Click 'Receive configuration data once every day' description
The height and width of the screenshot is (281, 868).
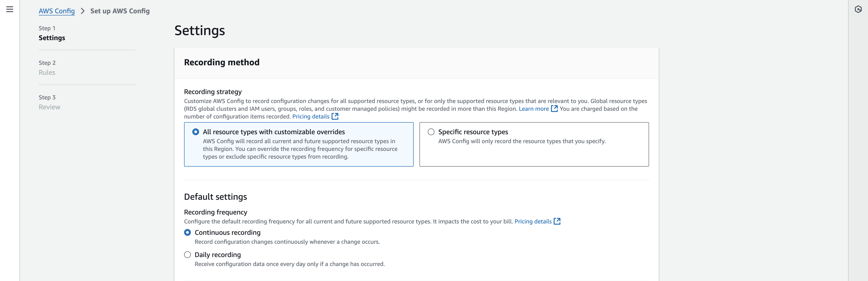pyautogui.click(x=290, y=264)
